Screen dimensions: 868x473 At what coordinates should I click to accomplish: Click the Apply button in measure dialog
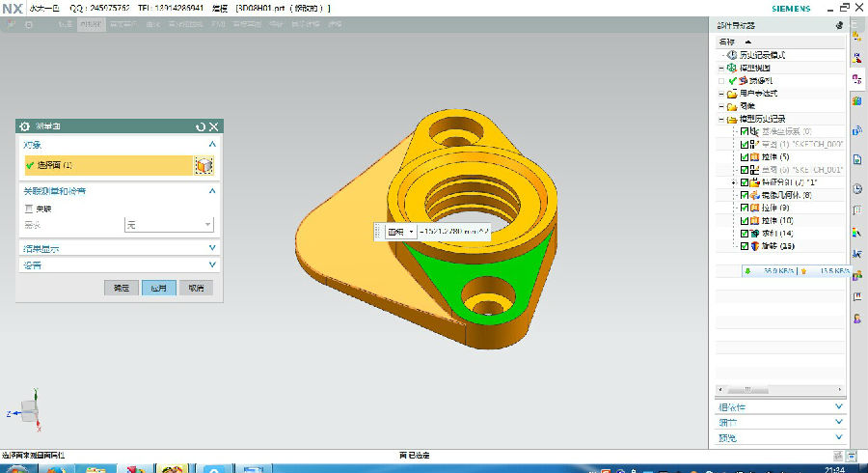(158, 288)
